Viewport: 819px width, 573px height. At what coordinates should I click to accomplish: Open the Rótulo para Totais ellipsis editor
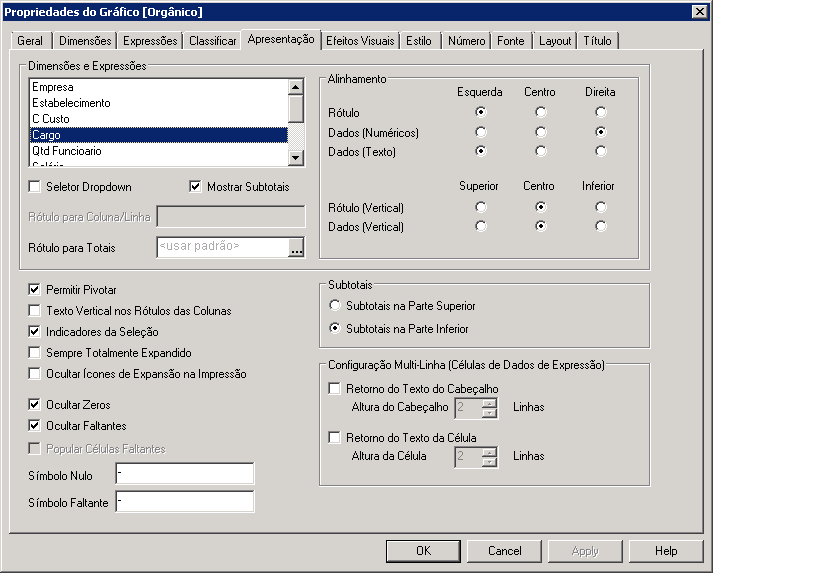(x=296, y=248)
